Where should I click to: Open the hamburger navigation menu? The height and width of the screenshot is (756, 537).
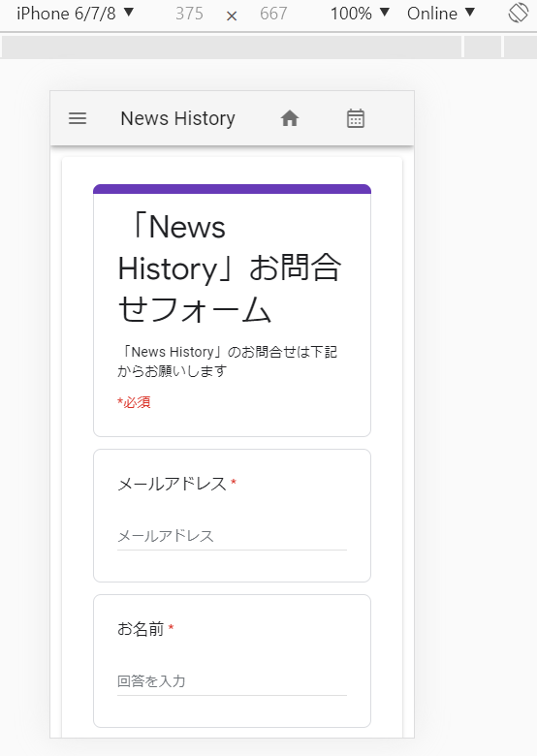click(x=78, y=118)
